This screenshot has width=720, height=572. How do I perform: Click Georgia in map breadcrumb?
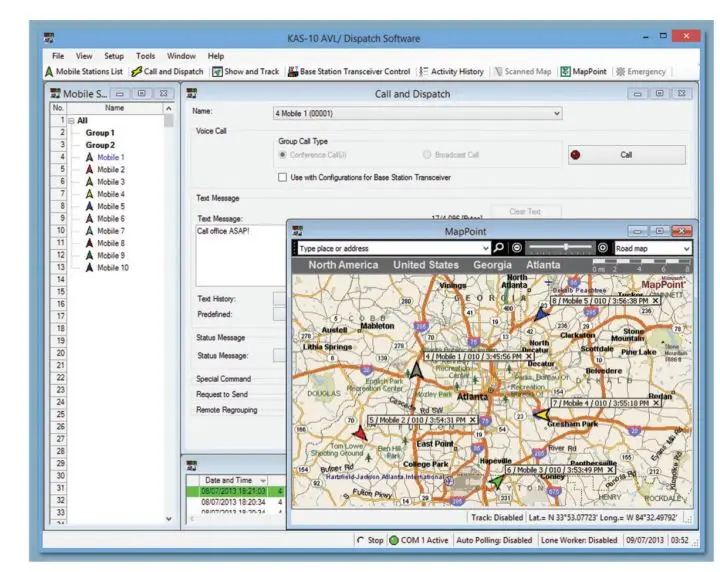pyautogui.click(x=492, y=265)
